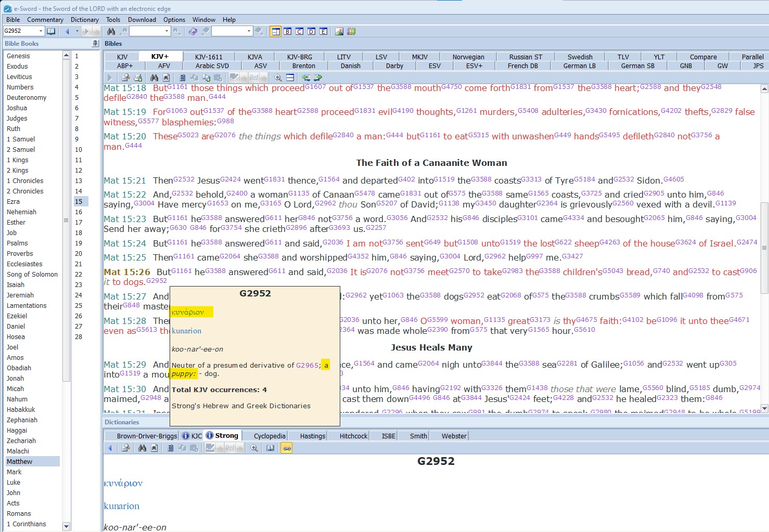Click the binoculars icon in Bible toolbar
769x532 pixels.
click(154, 77)
